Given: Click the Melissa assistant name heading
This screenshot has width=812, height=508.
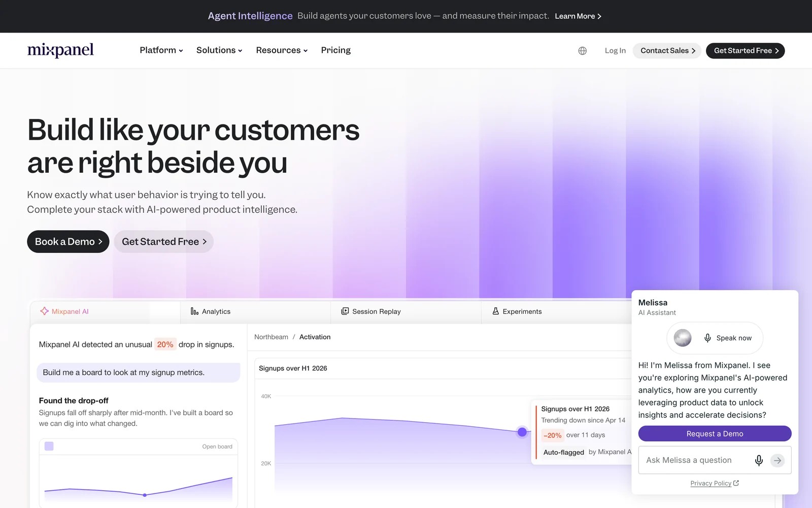Looking at the screenshot, I should coord(653,303).
